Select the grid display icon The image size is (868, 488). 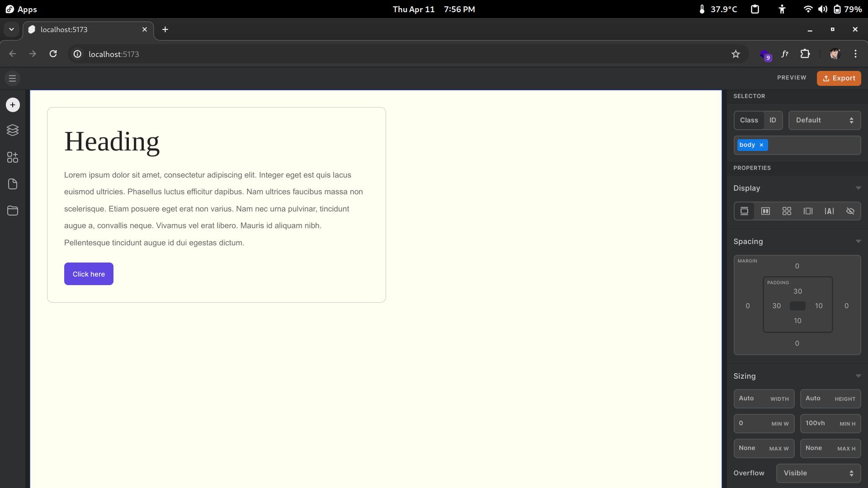[787, 211]
